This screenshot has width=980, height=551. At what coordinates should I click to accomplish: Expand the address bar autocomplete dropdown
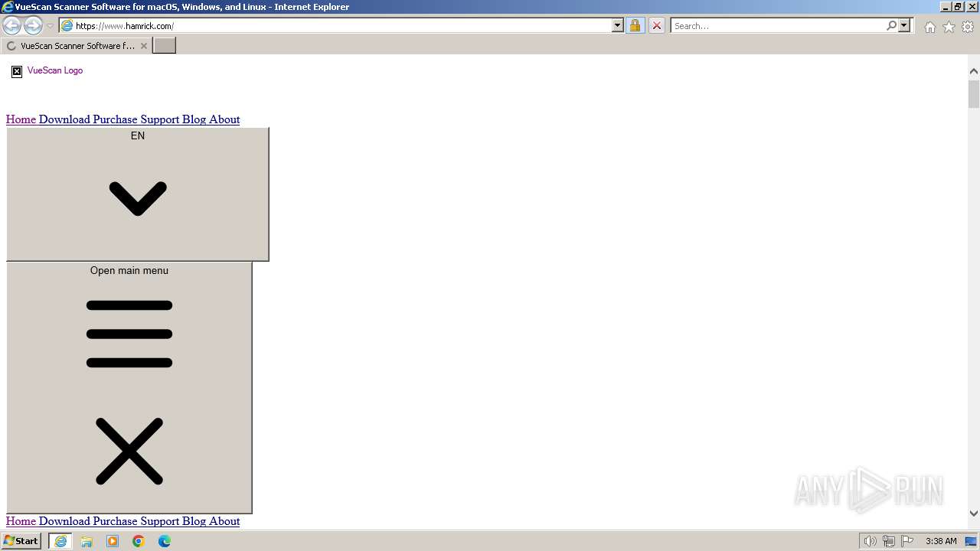click(x=618, y=25)
